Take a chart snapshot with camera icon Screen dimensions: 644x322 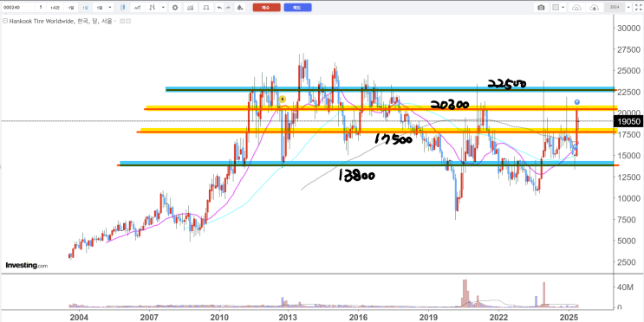[541, 8]
